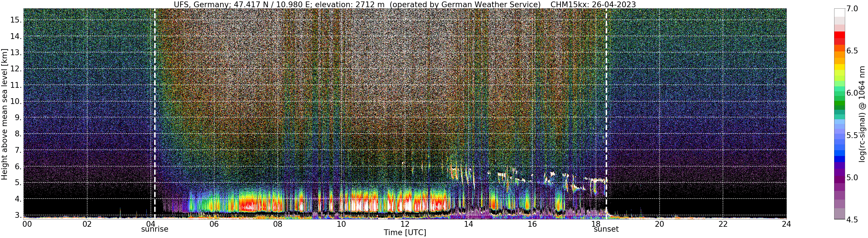Pick the dark blue band on the colorbar
Screen dimensions: 868x238
pos(839,159)
